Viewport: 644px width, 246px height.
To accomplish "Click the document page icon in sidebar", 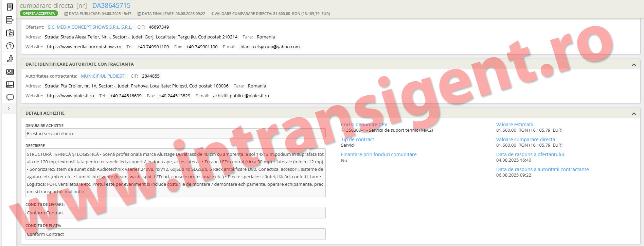I will [10, 7].
